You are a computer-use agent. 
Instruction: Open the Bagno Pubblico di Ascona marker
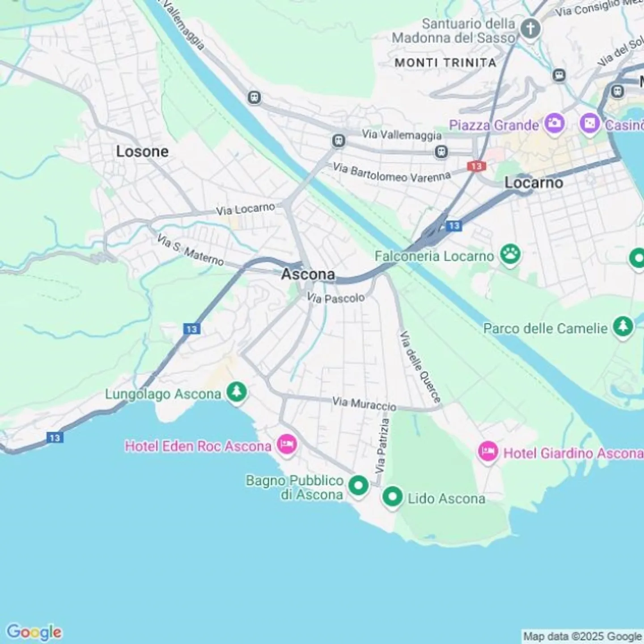click(x=358, y=486)
